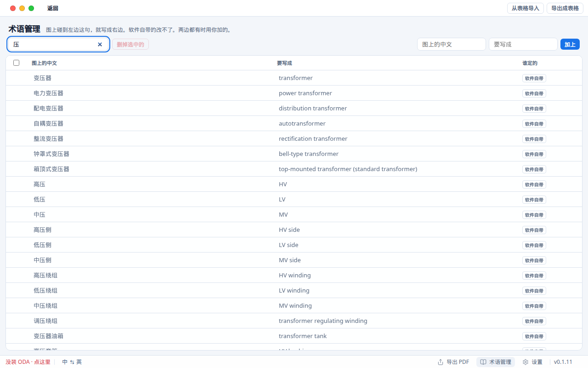Click the translation "autotransformer"

click(x=302, y=123)
